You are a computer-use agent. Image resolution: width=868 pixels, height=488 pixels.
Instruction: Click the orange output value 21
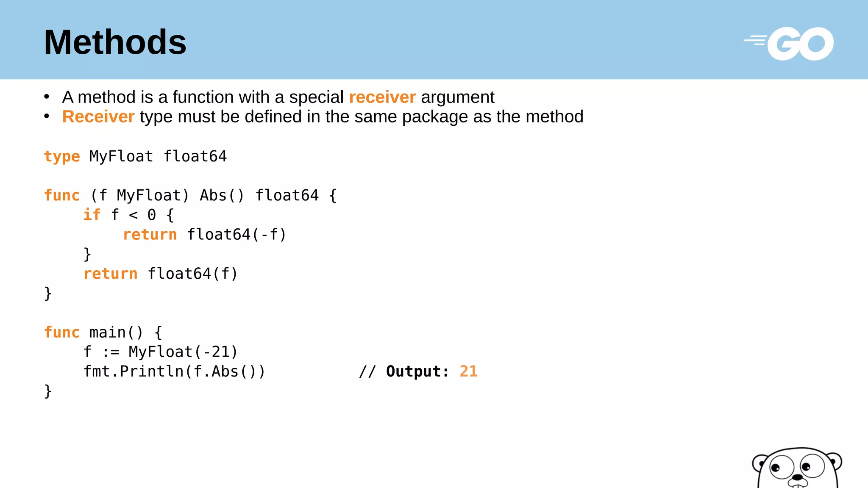[468, 372]
